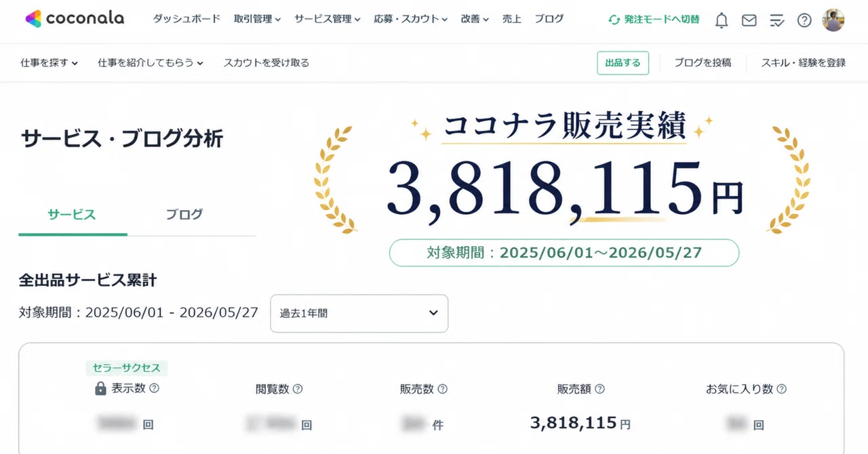Click the 3,818,115円 sales amount value

[x=580, y=424]
